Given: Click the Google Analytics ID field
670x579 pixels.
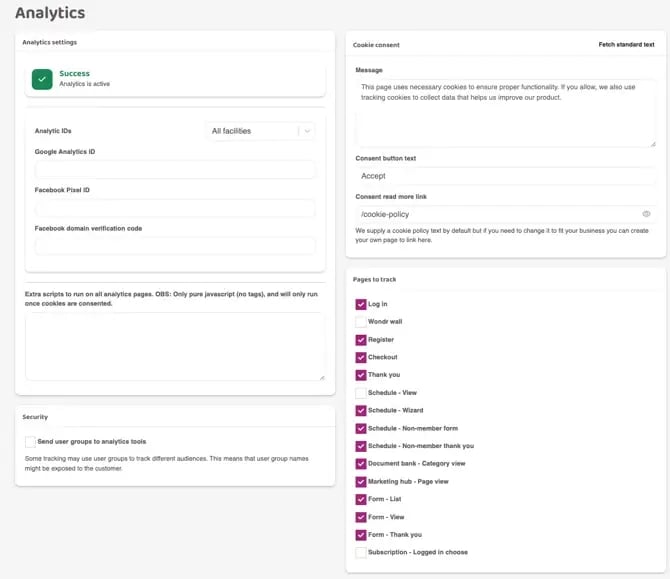Looking at the screenshot, I should tap(175, 170).
